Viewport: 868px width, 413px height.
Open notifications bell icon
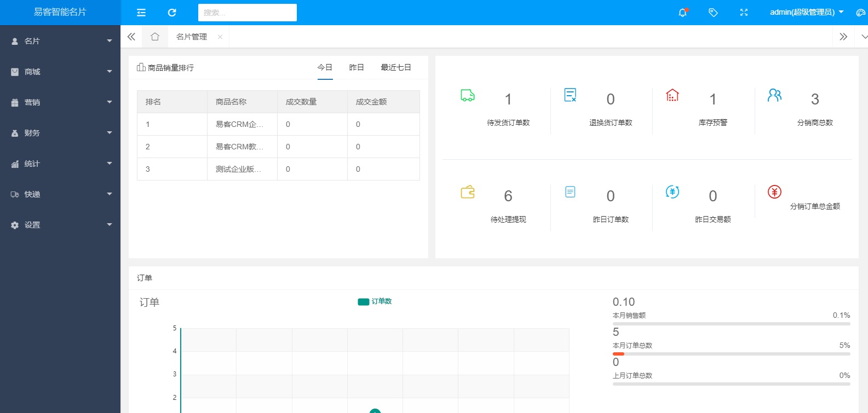tap(683, 12)
